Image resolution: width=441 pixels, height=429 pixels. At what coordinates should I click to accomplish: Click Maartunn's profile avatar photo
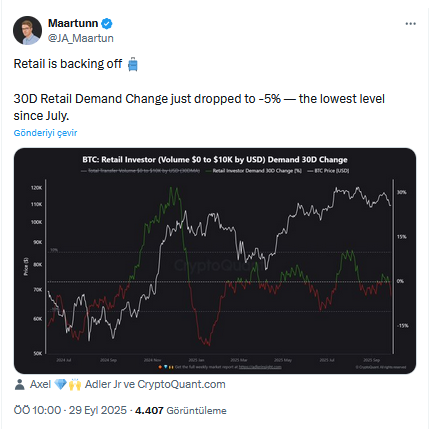coord(27,30)
